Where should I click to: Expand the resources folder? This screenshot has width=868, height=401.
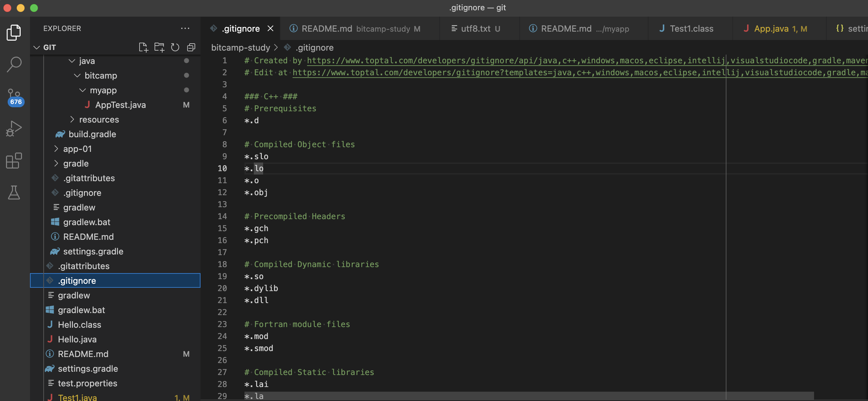pyautogui.click(x=72, y=120)
